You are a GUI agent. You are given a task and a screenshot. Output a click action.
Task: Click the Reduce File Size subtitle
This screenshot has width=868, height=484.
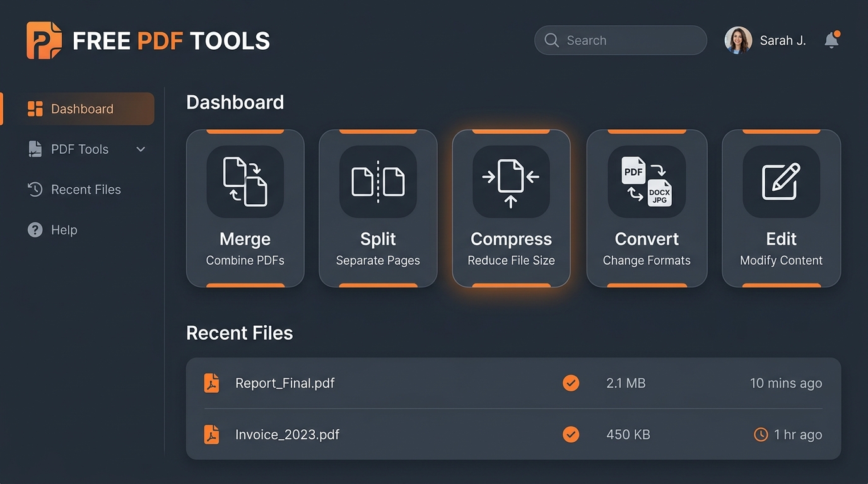511,261
